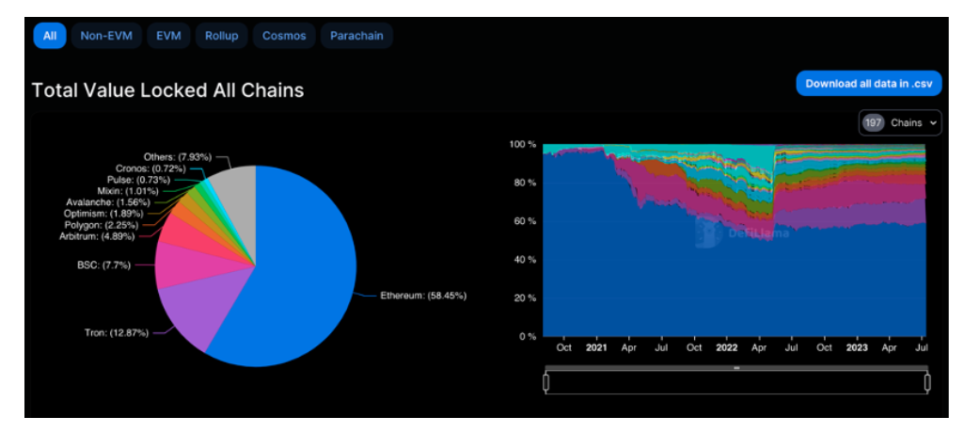
Task: Click the 'Avalanche: (1.56%)' label
Action: click(x=107, y=202)
